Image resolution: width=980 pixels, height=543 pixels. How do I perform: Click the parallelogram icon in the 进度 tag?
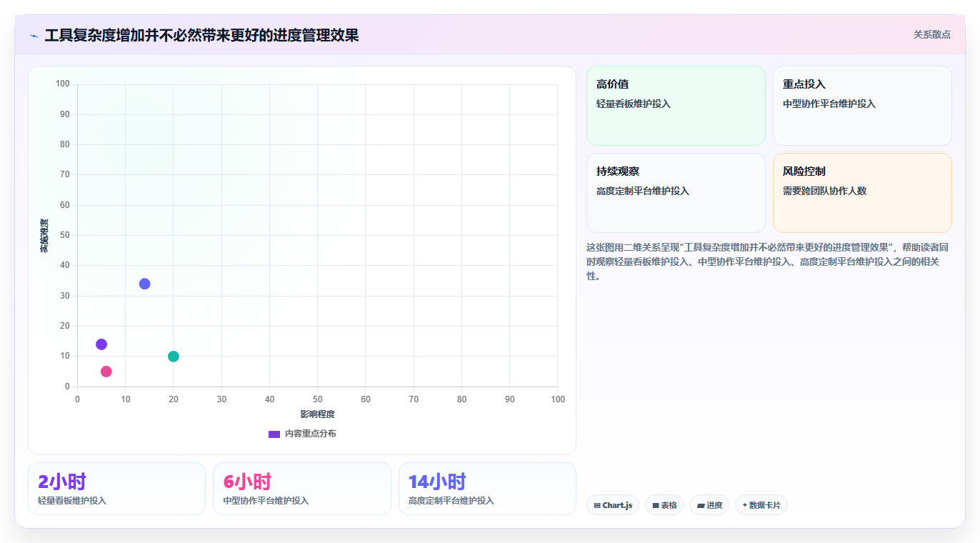pos(701,505)
